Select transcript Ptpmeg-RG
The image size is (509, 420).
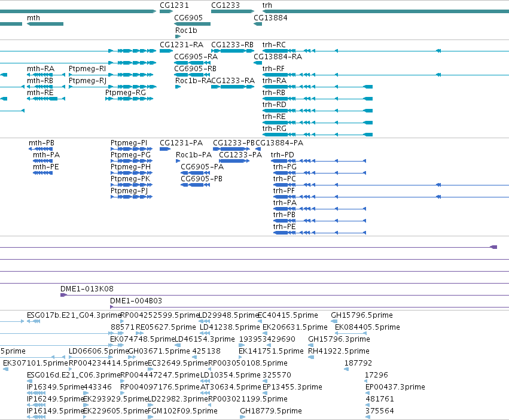pyautogui.click(x=129, y=99)
